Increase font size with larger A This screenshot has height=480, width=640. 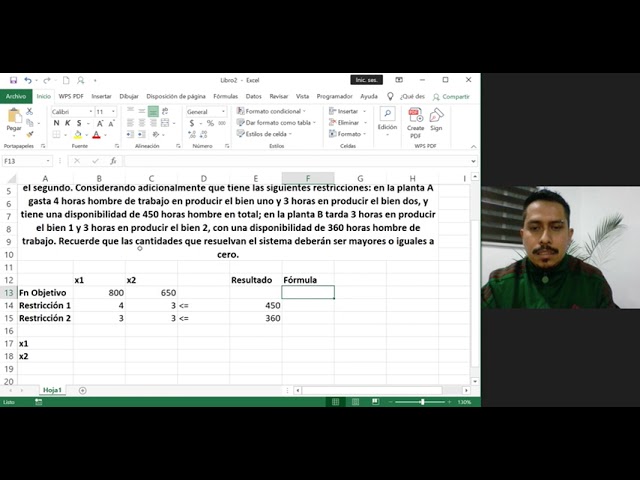coord(100,123)
